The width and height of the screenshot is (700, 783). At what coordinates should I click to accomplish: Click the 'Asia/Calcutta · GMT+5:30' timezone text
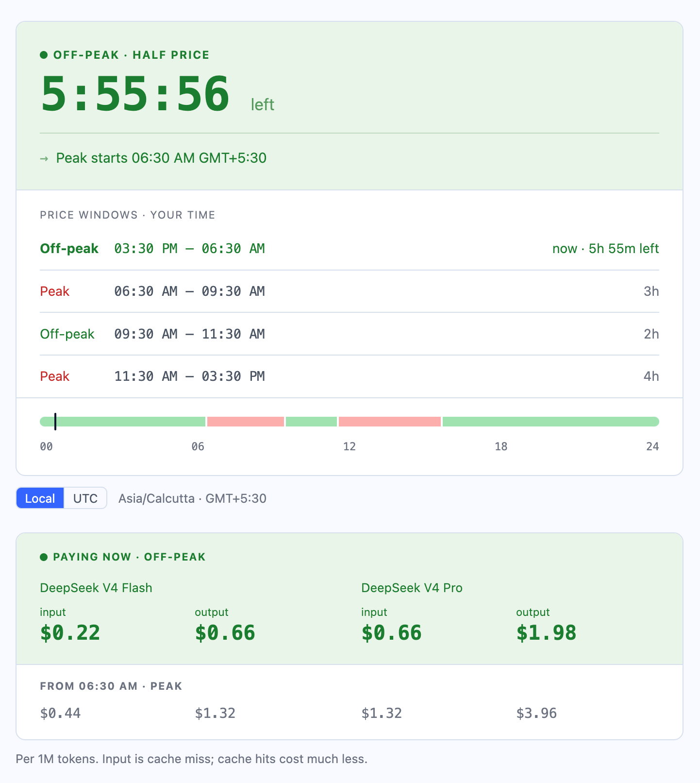[192, 498]
